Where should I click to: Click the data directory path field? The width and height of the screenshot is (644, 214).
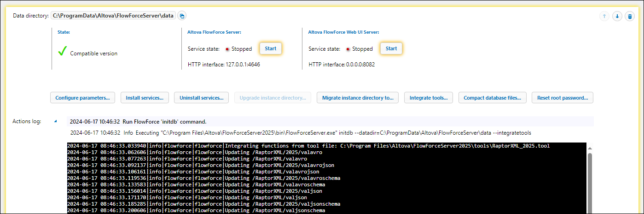113,16
